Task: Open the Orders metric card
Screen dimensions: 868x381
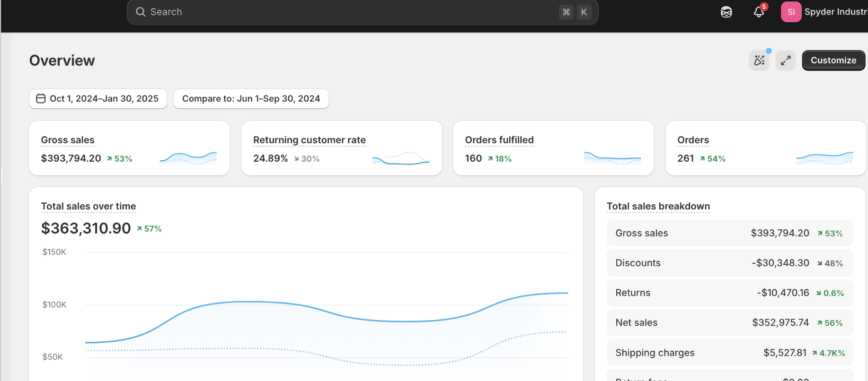Action: click(x=766, y=148)
